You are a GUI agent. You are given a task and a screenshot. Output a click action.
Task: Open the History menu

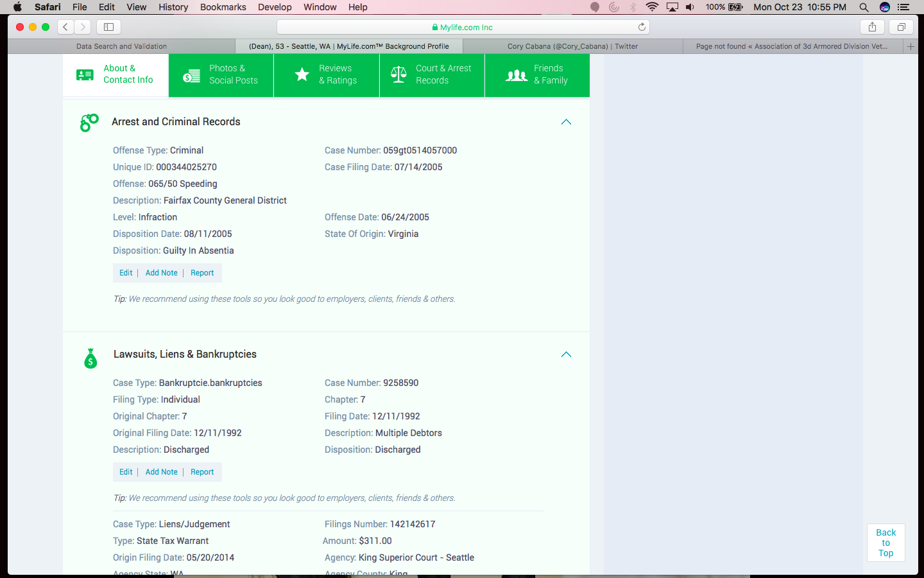coord(173,7)
